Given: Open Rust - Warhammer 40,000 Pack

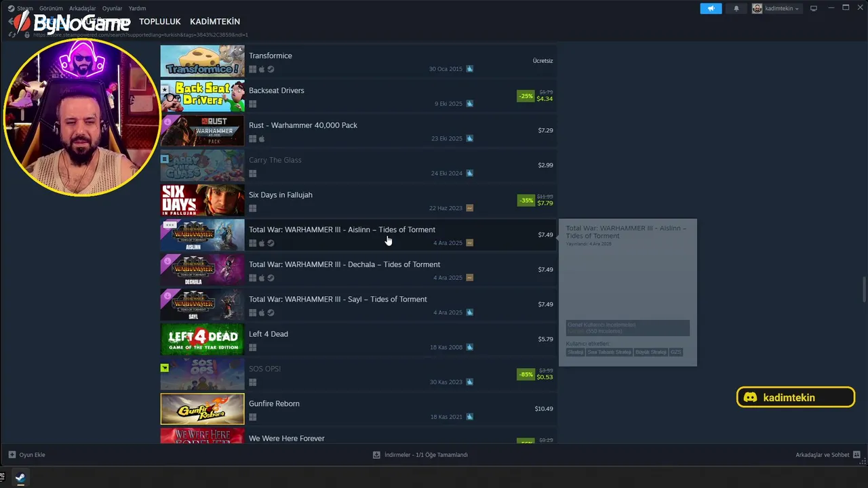Looking at the screenshot, I should (303, 125).
